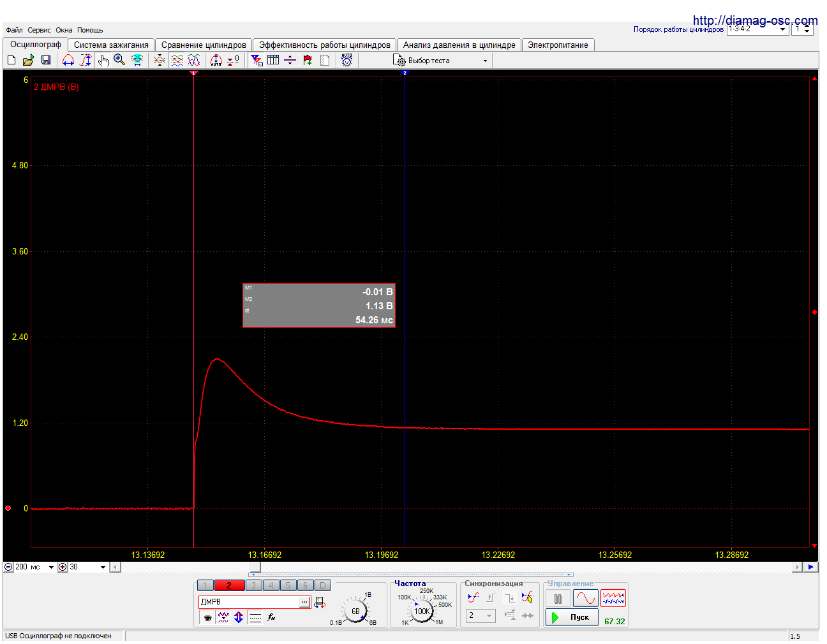Image resolution: width=827 pixels, height=644 pixels.
Task: Decrease time scale with minus button
Action: tap(8, 567)
